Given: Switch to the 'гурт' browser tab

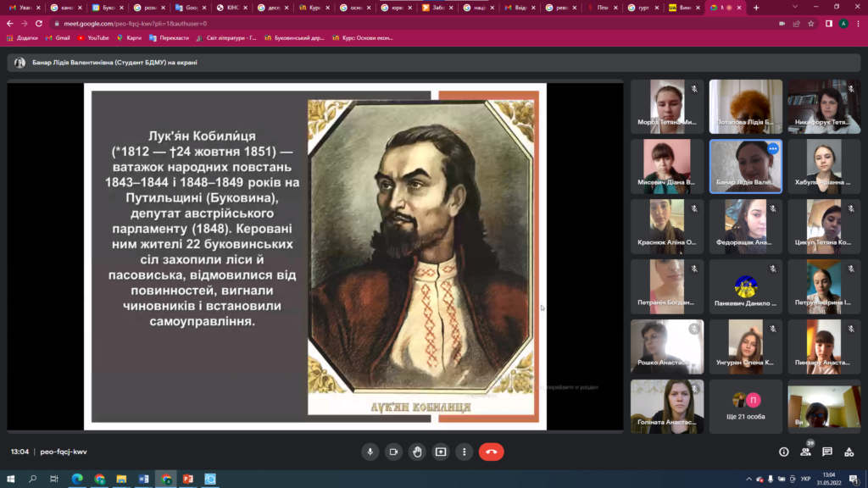Looking at the screenshot, I should coord(643,8).
